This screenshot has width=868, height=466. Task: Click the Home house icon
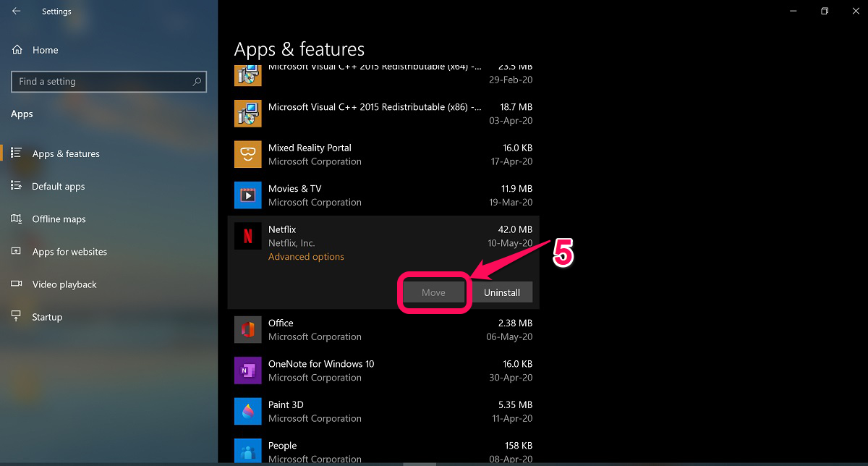coord(17,50)
